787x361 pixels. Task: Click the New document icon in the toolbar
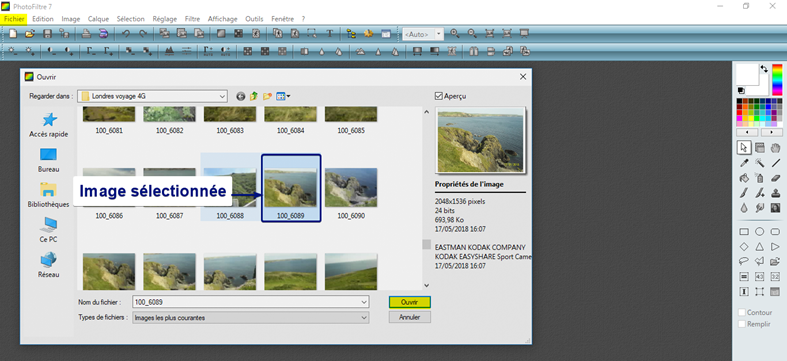pos(13,34)
